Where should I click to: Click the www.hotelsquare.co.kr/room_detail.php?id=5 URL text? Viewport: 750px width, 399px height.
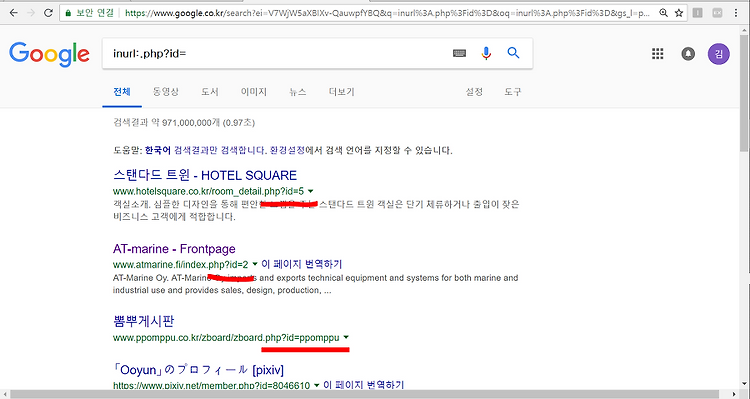(x=208, y=191)
